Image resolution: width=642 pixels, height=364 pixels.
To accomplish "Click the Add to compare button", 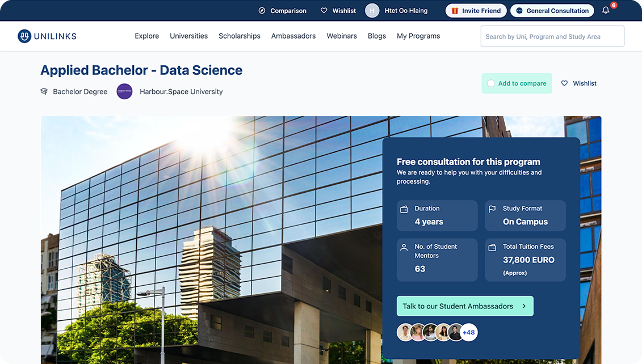I will 517,83.
